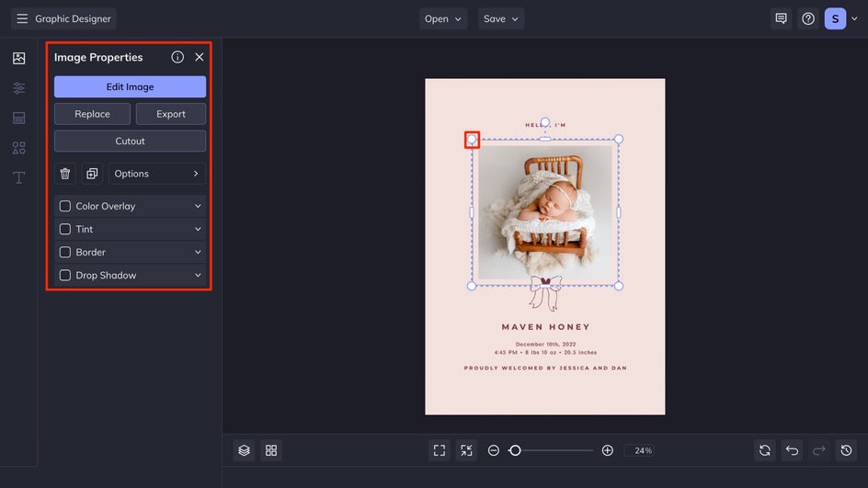This screenshot has width=868, height=488.
Task: Enable the Border checkbox
Action: pyautogui.click(x=64, y=253)
